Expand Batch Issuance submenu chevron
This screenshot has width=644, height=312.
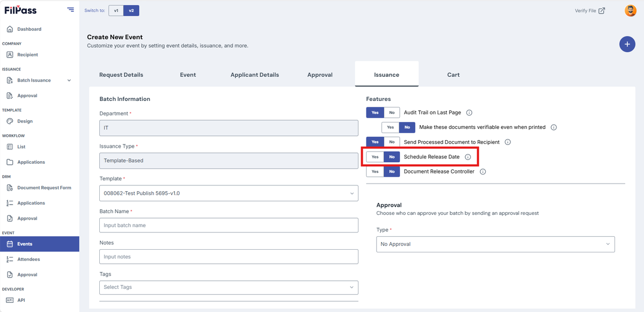point(69,81)
